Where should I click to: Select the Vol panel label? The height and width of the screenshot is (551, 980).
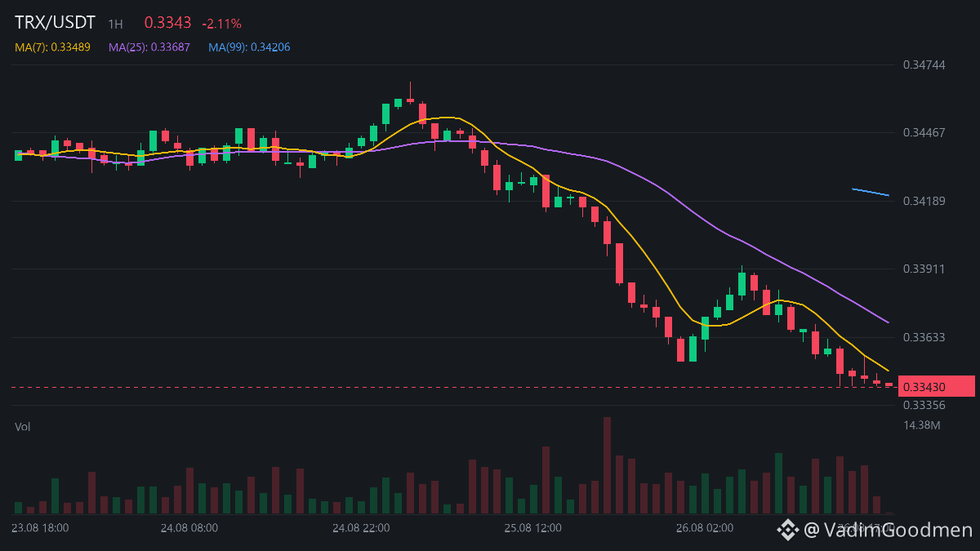click(22, 427)
